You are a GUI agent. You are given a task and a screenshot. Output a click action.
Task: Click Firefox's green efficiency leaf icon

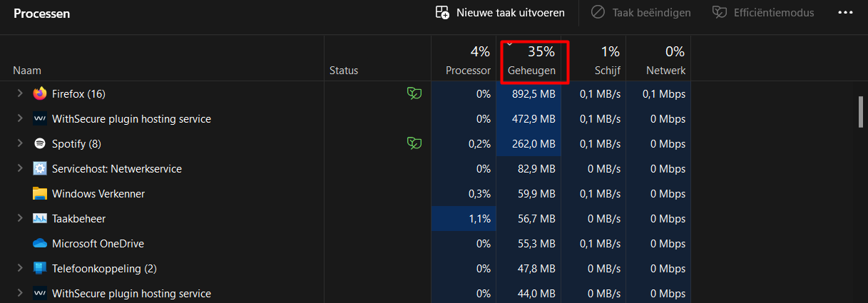pyautogui.click(x=413, y=93)
